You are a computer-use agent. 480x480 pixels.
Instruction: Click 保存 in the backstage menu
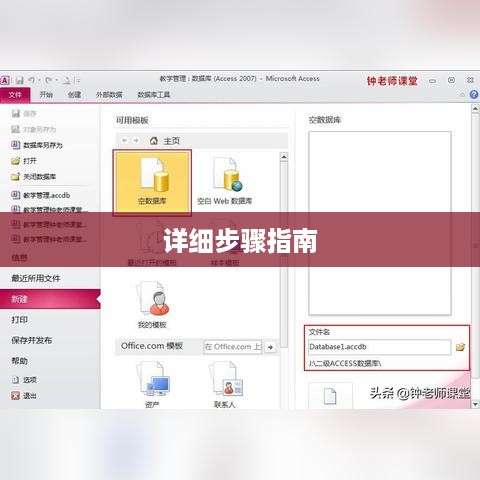[x=24, y=114]
